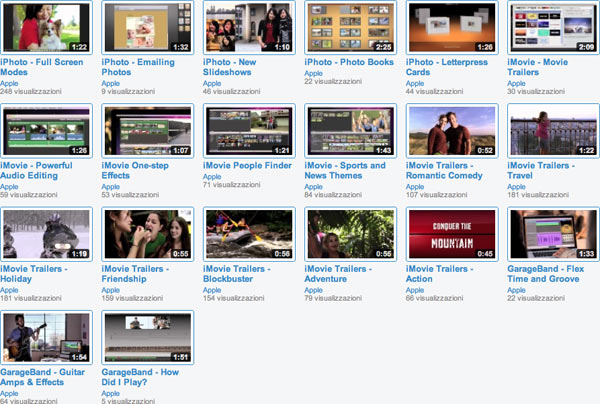Open the iPhoto - Full Screen Modes thumbnail
Screen dimensions: 600x404
coord(46,27)
